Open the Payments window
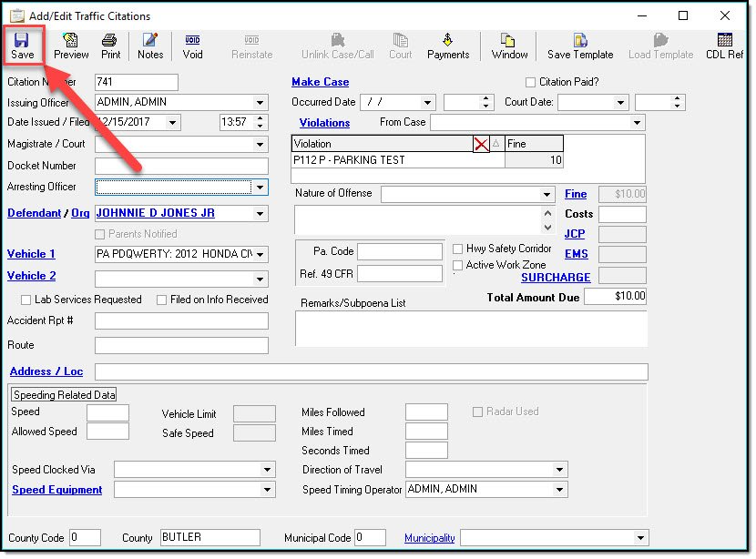 click(x=447, y=46)
